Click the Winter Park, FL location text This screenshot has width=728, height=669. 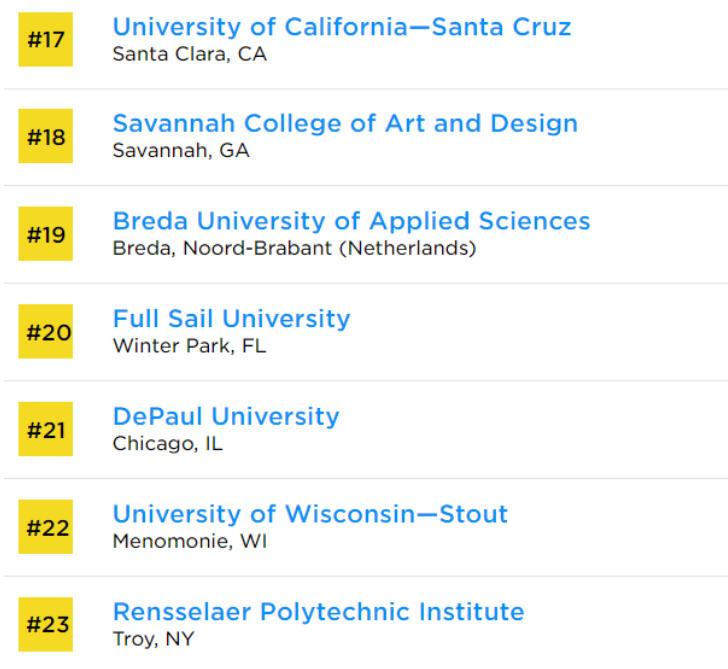189,346
